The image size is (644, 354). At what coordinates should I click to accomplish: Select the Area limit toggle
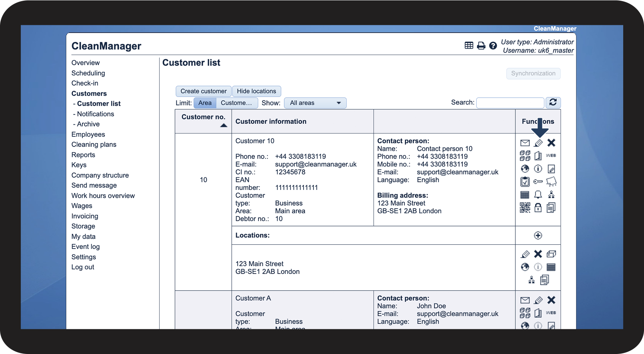click(205, 103)
